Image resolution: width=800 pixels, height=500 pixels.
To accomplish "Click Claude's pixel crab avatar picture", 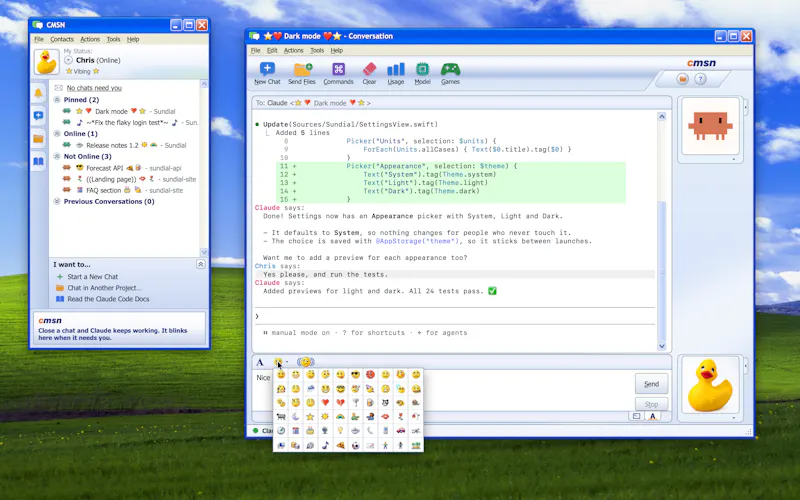I will pos(710,126).
